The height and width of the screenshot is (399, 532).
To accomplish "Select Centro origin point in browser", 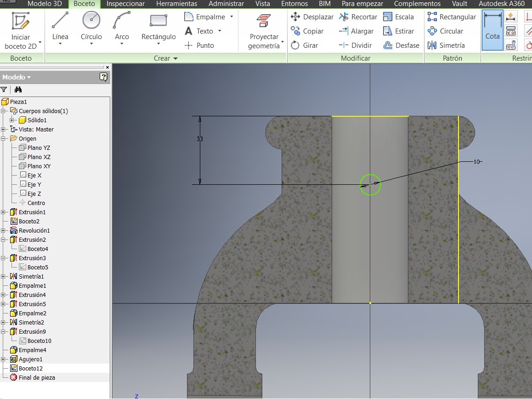I will (x=32, y=203).
